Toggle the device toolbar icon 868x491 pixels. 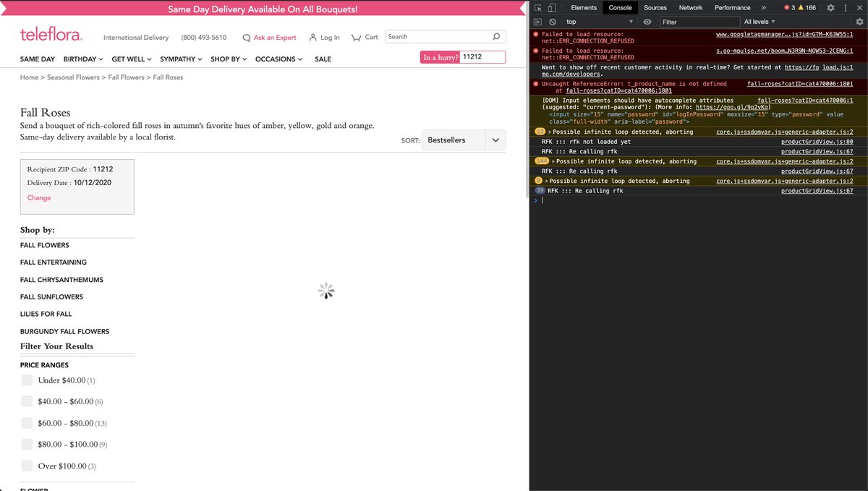tap(551, 8)
